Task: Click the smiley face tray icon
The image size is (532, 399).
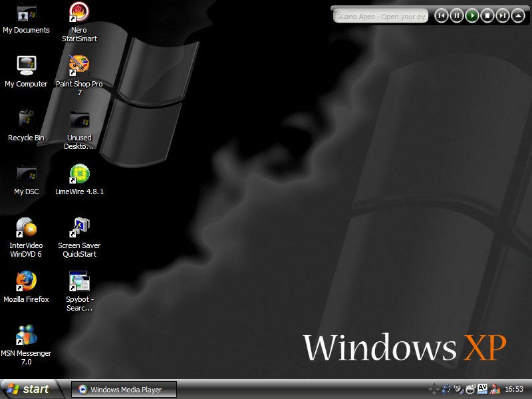Action: click(x=471, y=389)
